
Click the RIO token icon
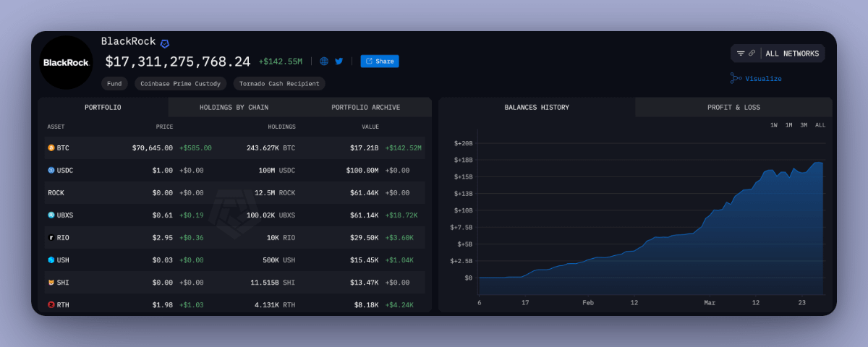(x=51, y=237)
